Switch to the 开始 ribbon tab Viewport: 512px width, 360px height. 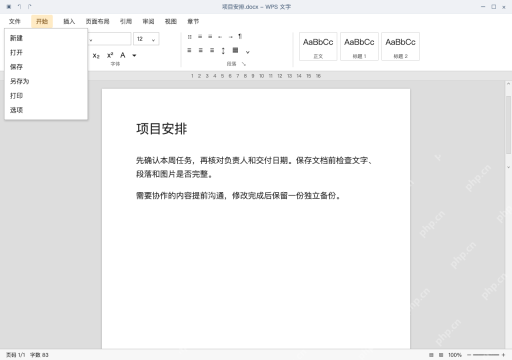(x=42, y=21)
